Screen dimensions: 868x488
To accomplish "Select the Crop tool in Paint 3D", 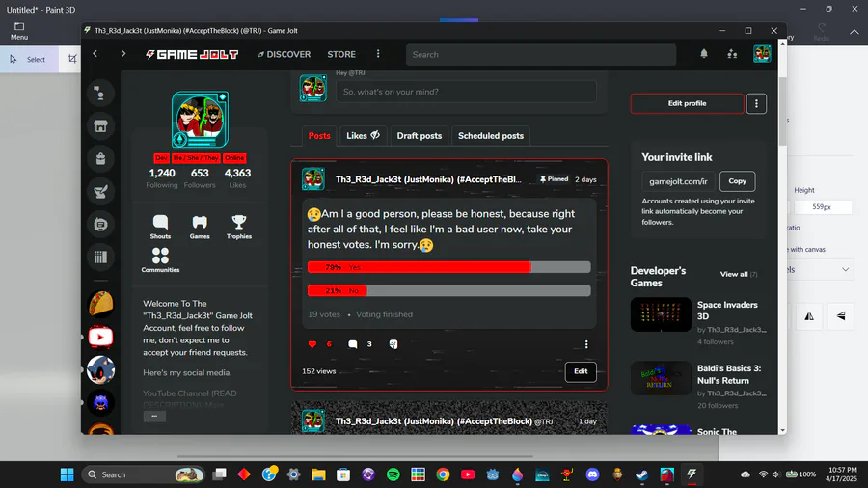I will pyautogui.click(x=72, y=59).
